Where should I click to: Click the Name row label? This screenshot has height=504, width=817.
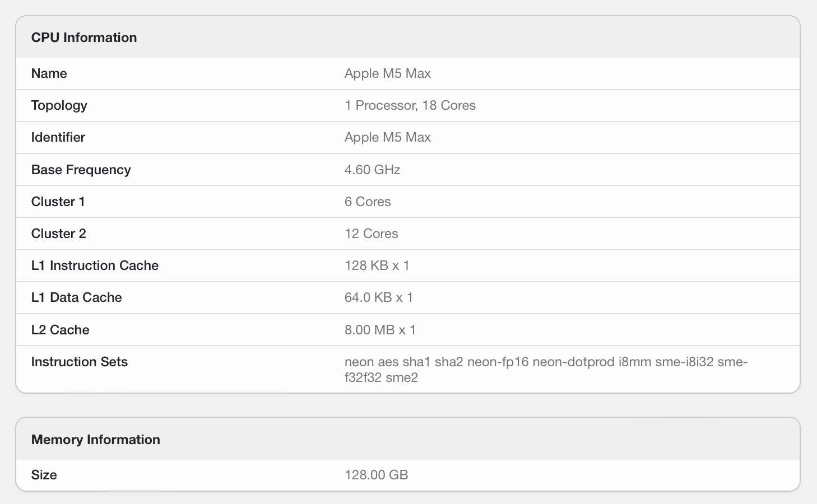49,73
